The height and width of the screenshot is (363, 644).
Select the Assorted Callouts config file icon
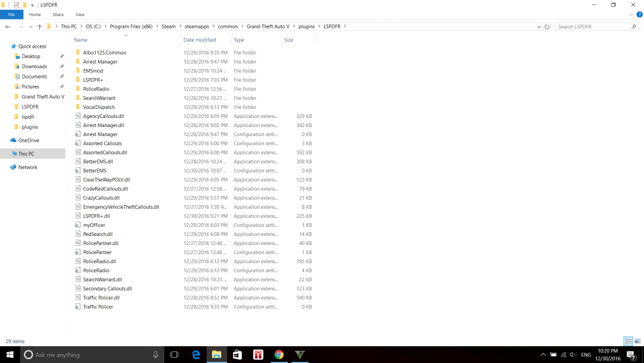pyautogui.click(x=78, y=143)
